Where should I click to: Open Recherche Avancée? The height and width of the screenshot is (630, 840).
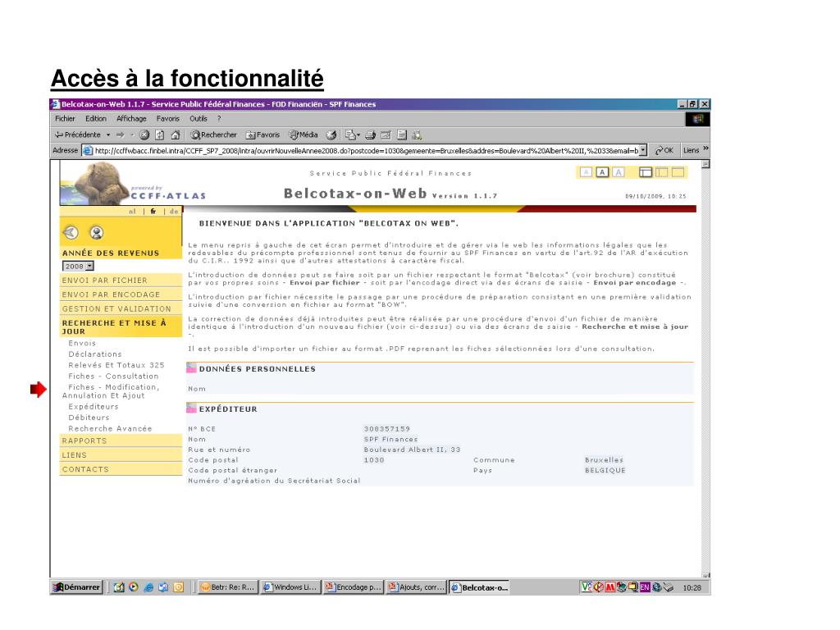tap(110, 428)
